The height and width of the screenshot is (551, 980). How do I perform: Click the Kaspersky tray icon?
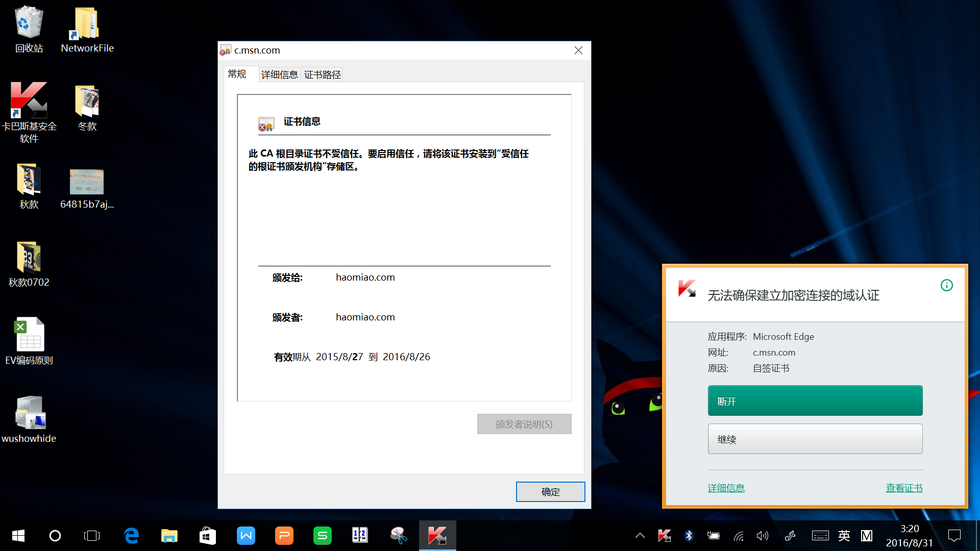pos(665,536)
